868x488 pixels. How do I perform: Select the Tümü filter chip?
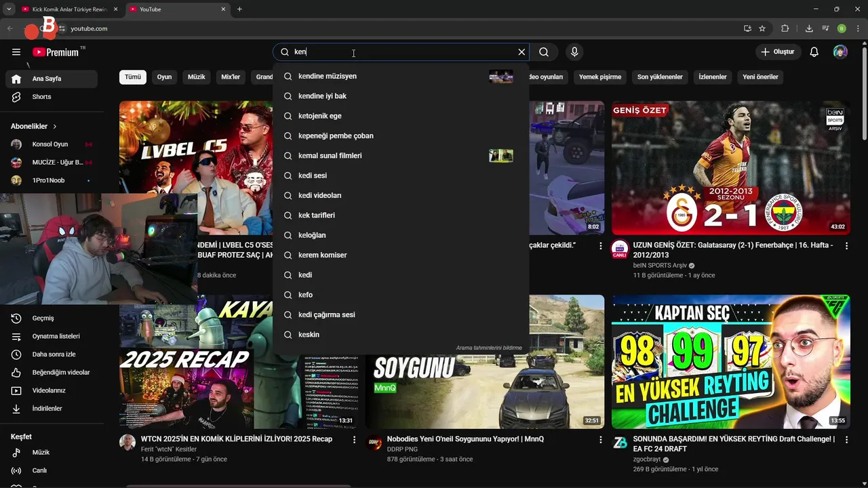tap(133, 77)
